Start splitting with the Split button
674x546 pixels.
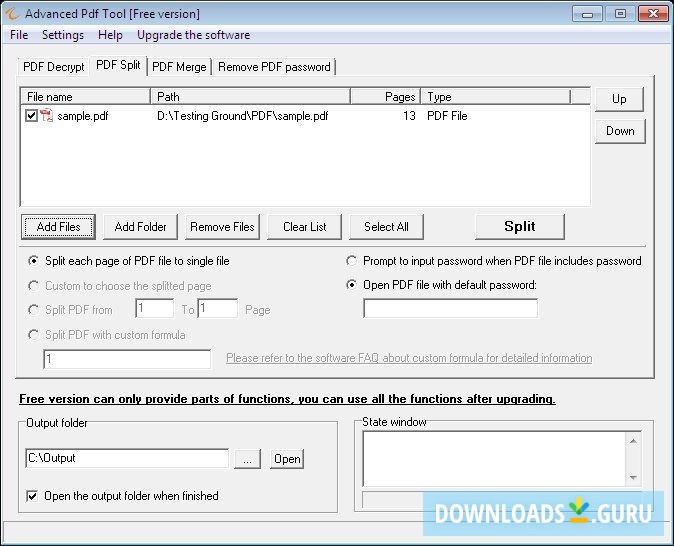(x=520, y=227)
